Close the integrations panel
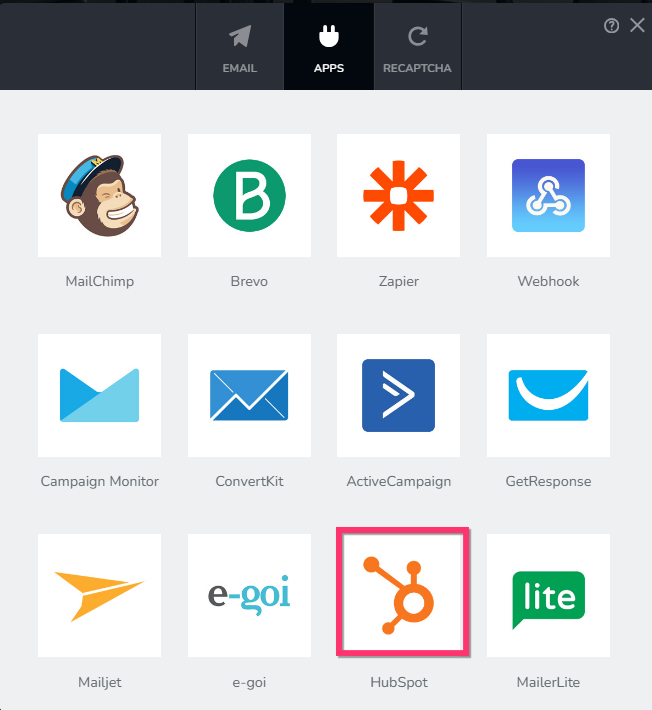This screenshot has width=652, height=710. (x=638, y=25)
